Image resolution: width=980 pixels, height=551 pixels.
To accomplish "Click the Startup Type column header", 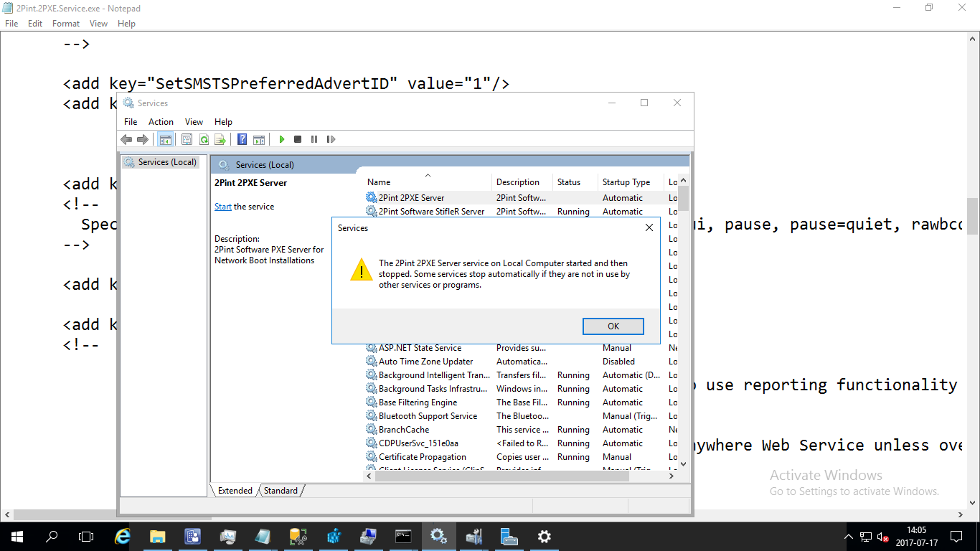I will pyautogui.click(x=631, y=182).
